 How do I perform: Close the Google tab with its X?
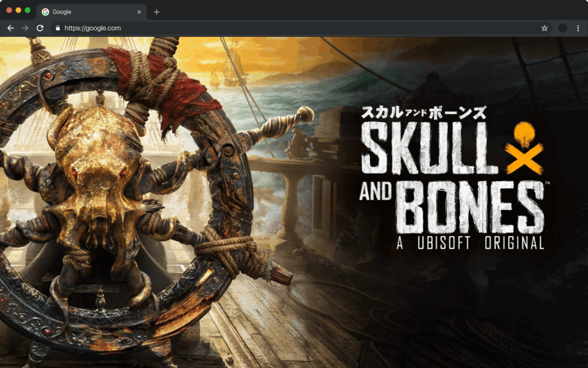pyautogui.click(x=140, y=11)
